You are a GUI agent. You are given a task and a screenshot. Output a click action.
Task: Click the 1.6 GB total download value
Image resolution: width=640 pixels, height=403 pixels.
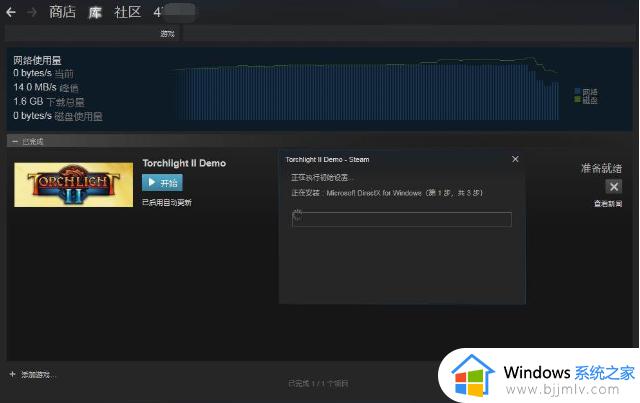(28, 101)
